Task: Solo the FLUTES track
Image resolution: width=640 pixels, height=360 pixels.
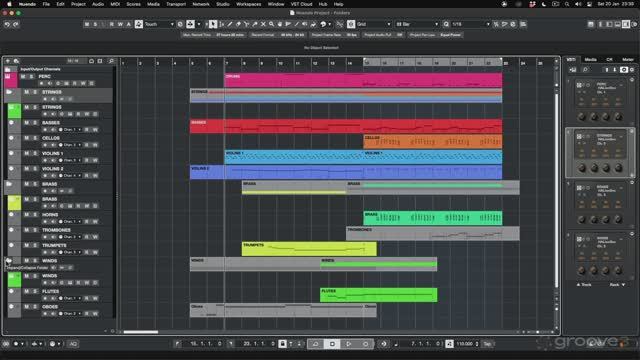Action: coord(35,291)
